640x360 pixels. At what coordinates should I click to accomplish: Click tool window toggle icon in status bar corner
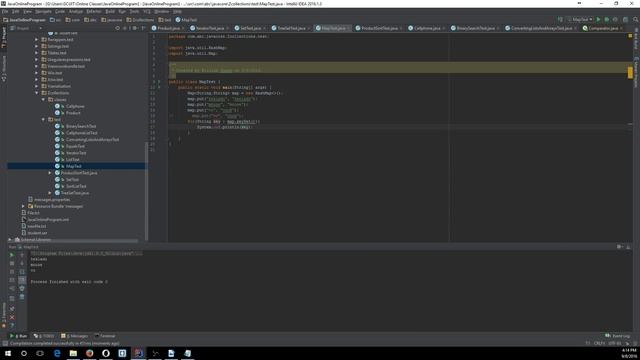click(x=4, y=343)
